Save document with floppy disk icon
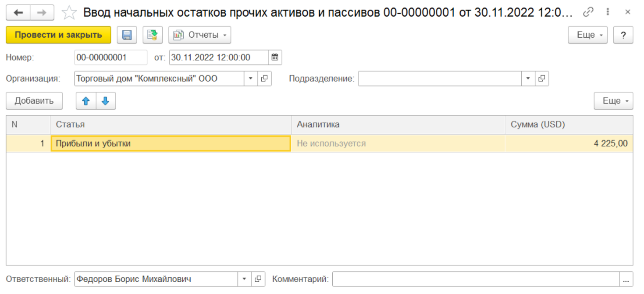Image resolution: width=644 pixels, height=294 pixels. point(127,35)
